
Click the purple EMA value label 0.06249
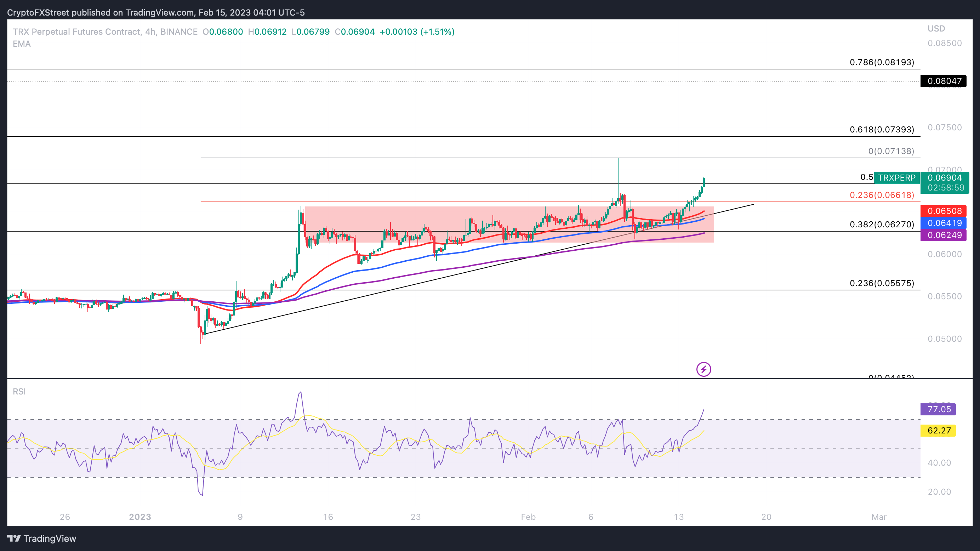click(x=944, y=235)
